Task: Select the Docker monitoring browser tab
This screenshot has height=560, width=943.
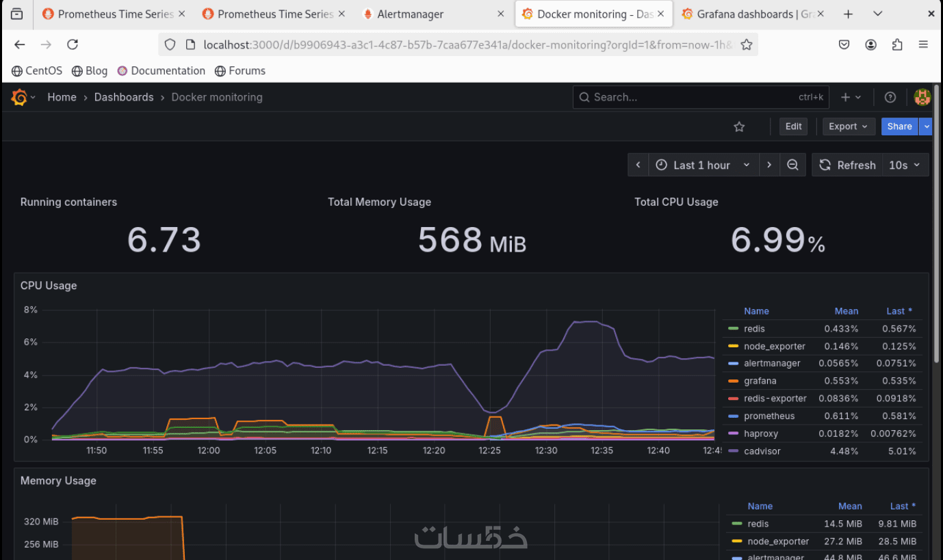Action: point(593,14)
